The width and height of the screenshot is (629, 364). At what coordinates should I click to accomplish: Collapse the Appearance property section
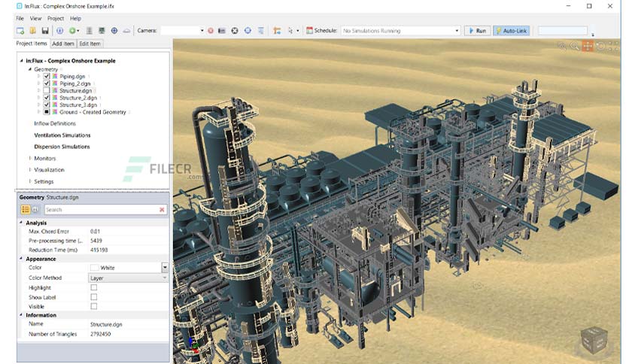[x=21, y=259]
